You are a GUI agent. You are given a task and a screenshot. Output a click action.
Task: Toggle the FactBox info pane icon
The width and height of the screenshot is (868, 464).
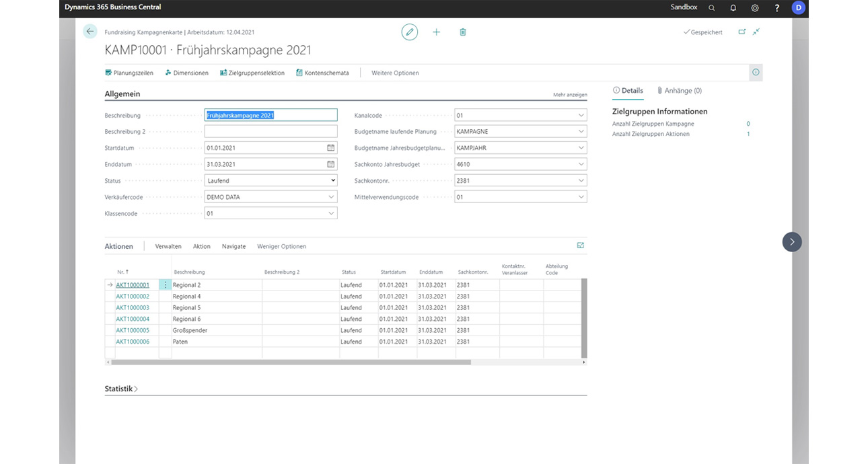(x=756, y=73)
